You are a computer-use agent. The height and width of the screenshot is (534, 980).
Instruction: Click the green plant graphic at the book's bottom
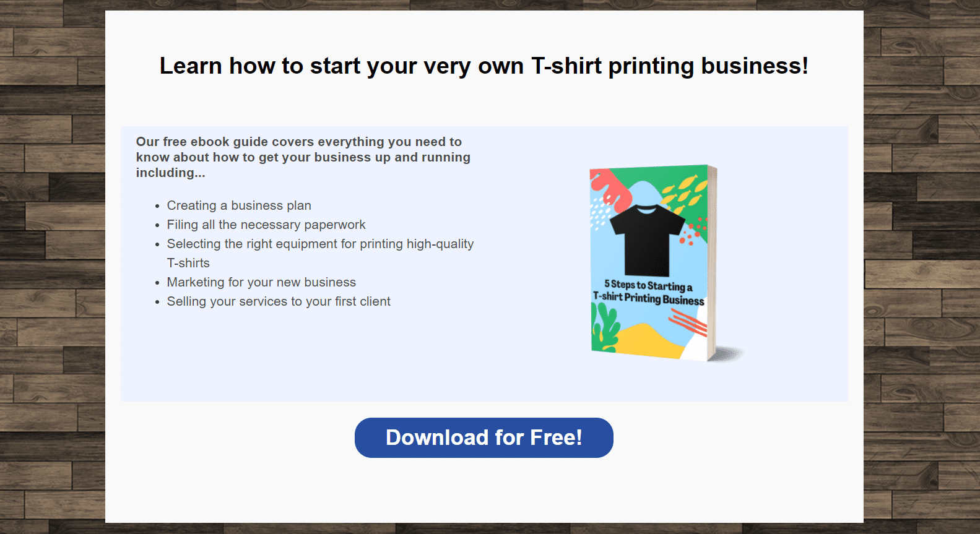point(605,329)
